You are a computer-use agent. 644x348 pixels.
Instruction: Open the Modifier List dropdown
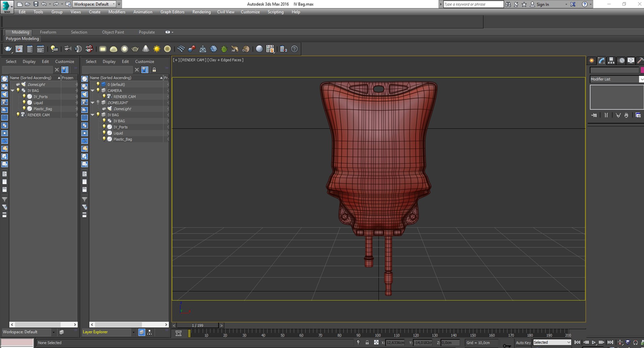point(617,79)
